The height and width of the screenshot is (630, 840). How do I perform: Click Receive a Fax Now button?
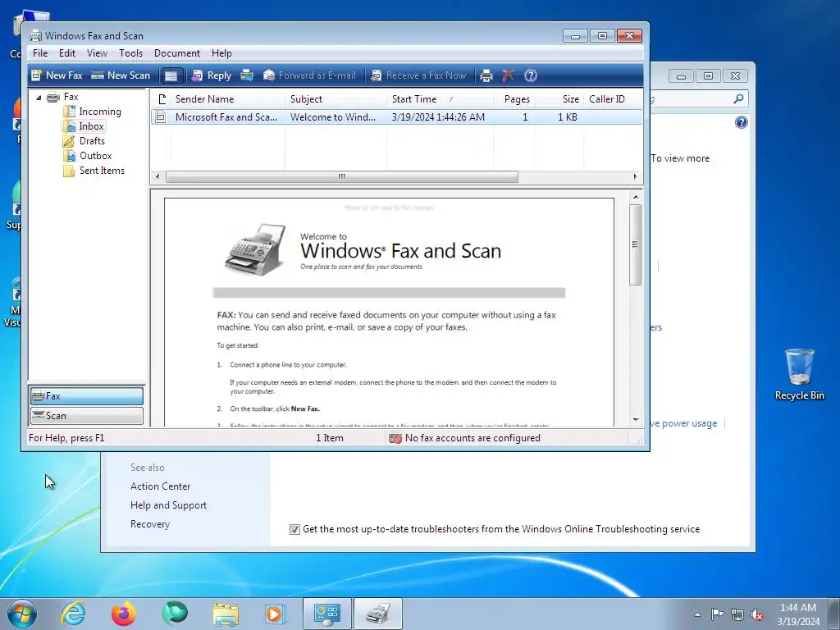418,75
